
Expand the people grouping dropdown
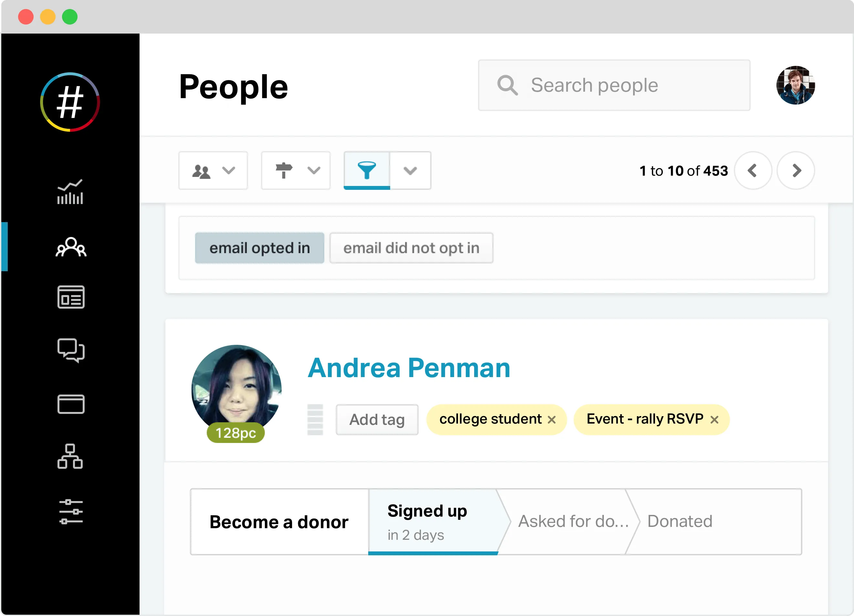point(228,171)
